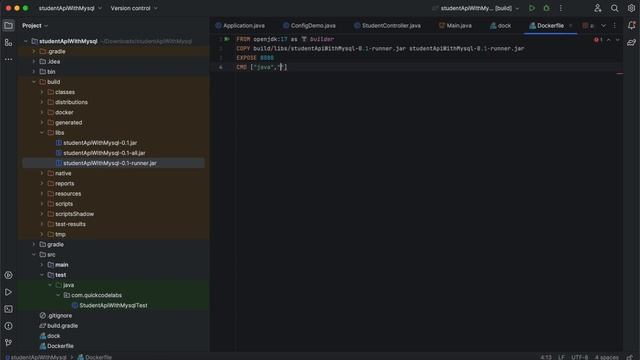Screen dimensions: 640x360
Task: Open the studentApiWithMysql project dropdown
Action: (x=70, y=8)
